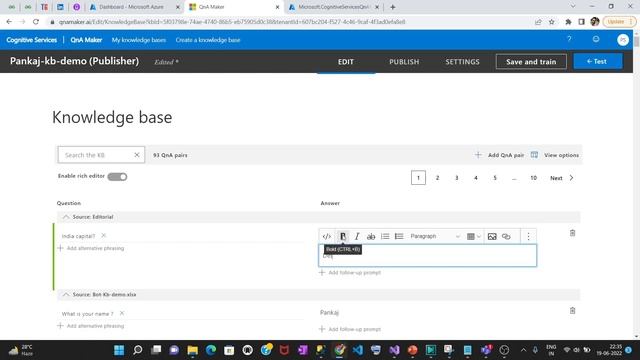This screenshot has height=360, width=640.
Task: Open a new browser tab
Action: click(392, 7)
